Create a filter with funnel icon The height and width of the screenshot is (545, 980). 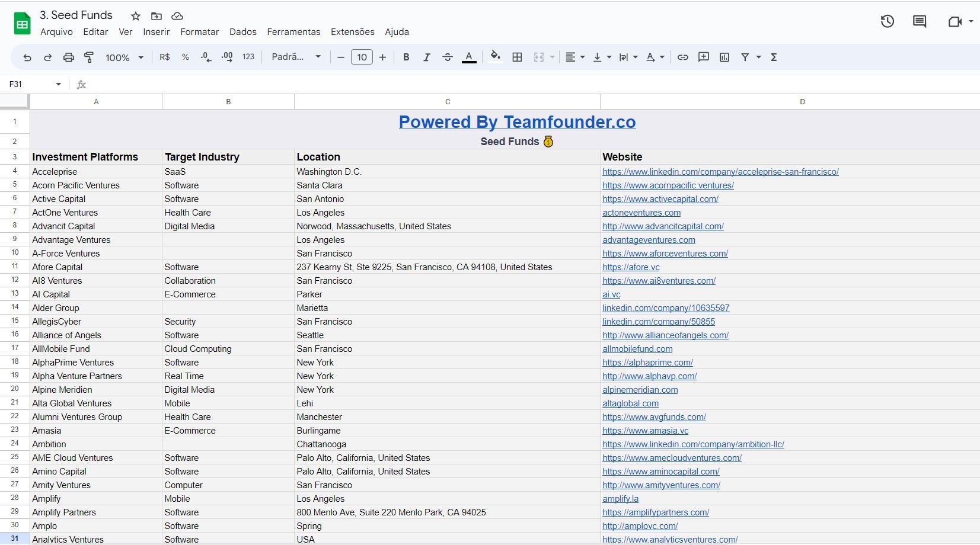745,57
